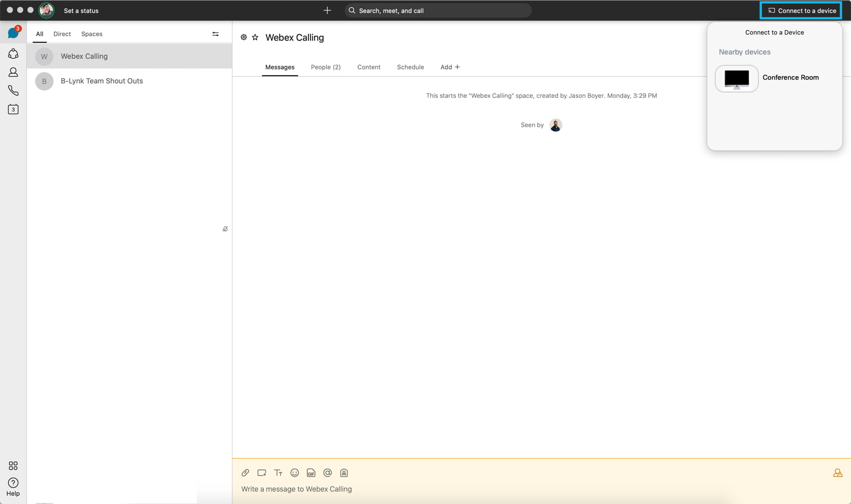Select the Webex Calling space in list
851x504 pixels.
point(130,56)
